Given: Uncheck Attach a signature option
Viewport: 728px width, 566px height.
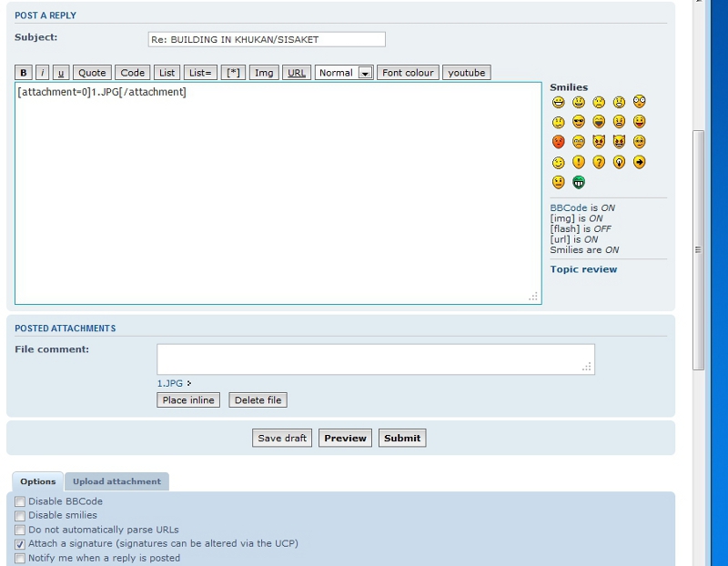Looking at the screenshot, I should coord(20,544).
